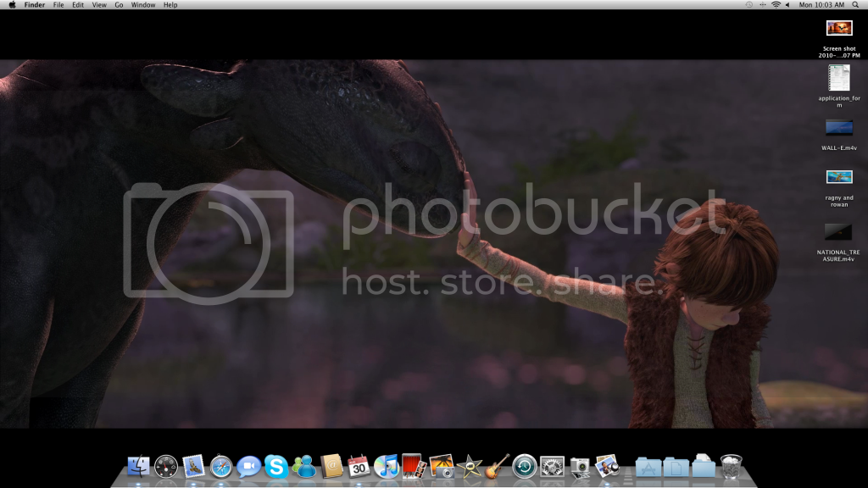Viewport: 868px width, 488px height.
Task: Open iCal calendar icon in dock
Action: pyautogui.click(x=359, y=466)
